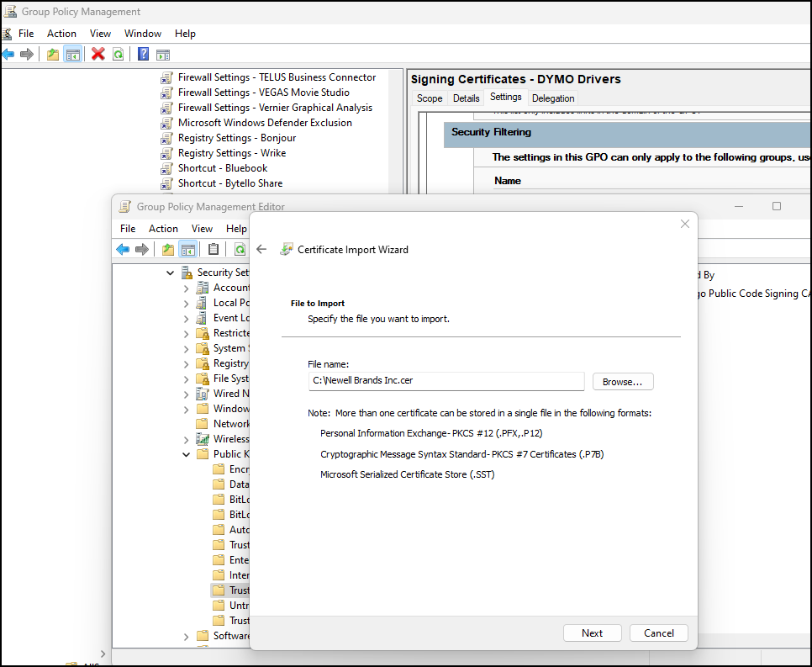This screenshot has height=667, width=812.
Task: Click the back arrow in Certificate Import Wizard
Action: (261, 249)
